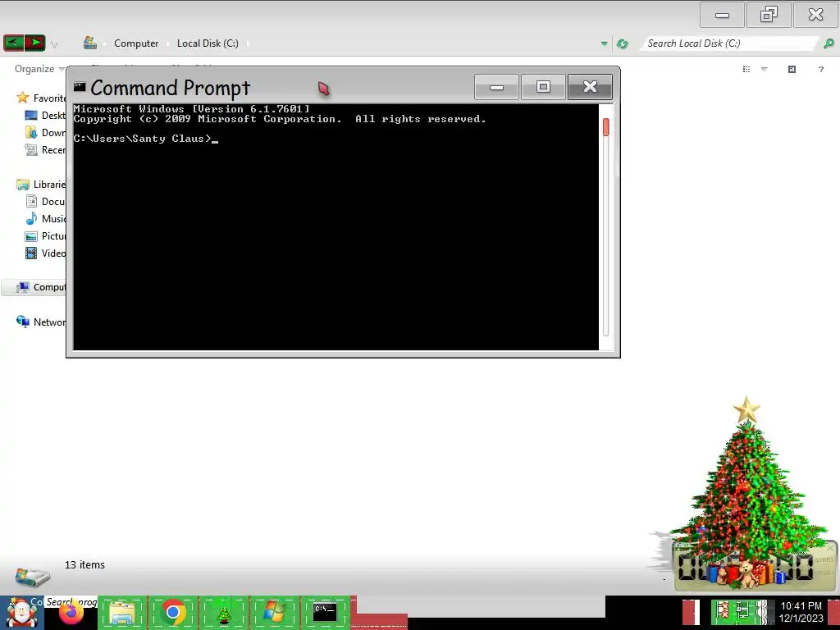Image resolution: width=840 pixels, height=630 pixels.
Task: Click the green Forward arrow in Explorer
Action: click(x=34, y=43)
